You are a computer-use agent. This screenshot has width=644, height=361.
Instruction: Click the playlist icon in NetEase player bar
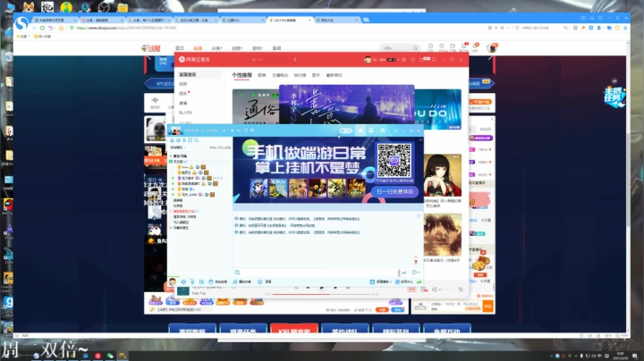pos(461,290)
